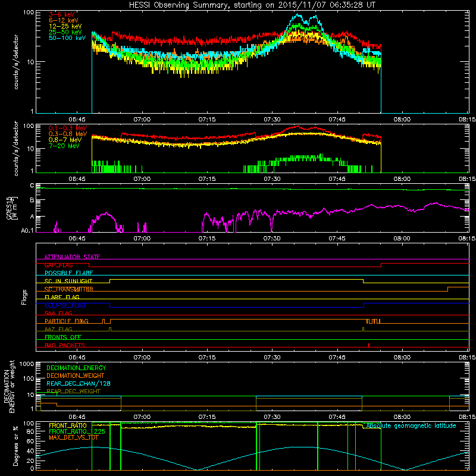Click the 40 tick on bottom panel

(x=30, y=451)
